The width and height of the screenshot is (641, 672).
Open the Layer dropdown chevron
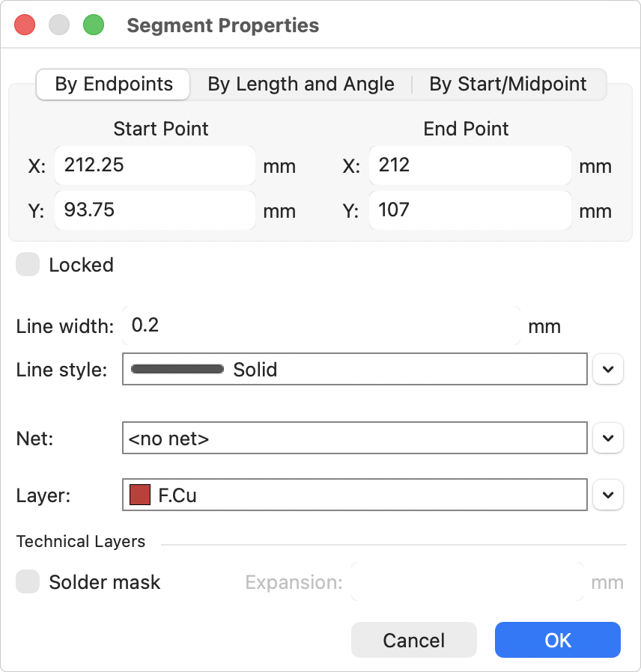[608, 495]
